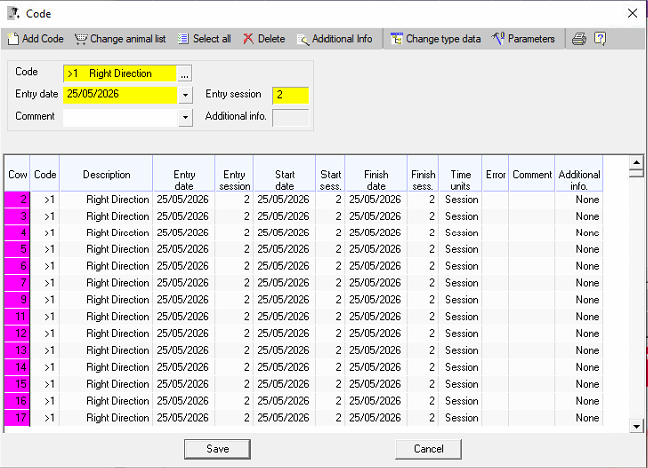Close the Code window
This screenshot has width=648, height=468.
pos(632,13)
